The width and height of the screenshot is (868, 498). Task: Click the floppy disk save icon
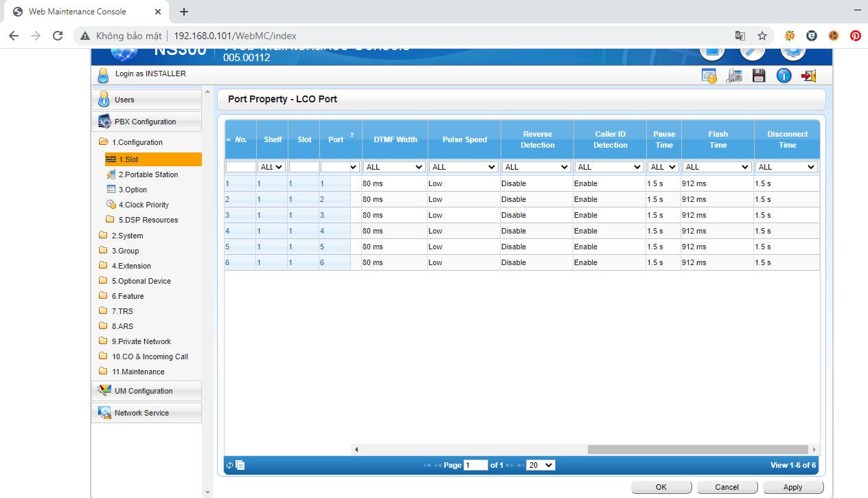[x=759, y=76]
